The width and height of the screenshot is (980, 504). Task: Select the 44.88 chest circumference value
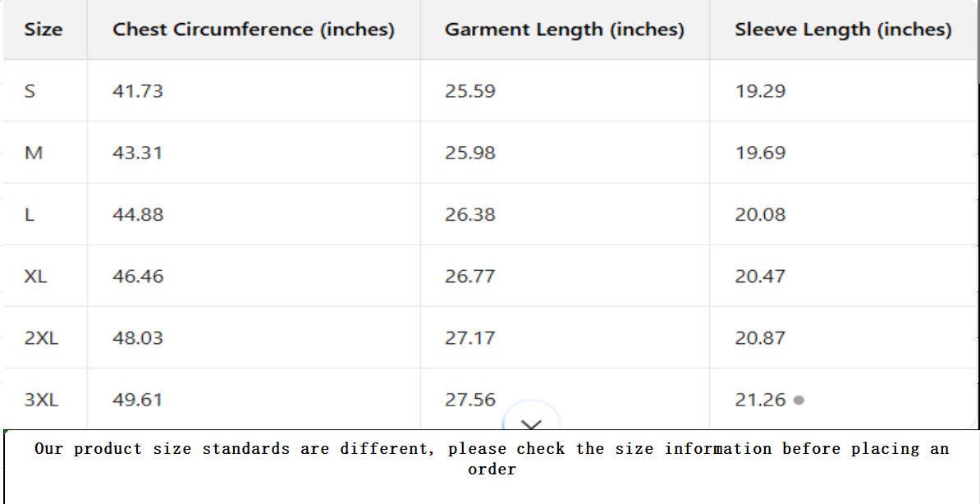[x=138, y=214]
